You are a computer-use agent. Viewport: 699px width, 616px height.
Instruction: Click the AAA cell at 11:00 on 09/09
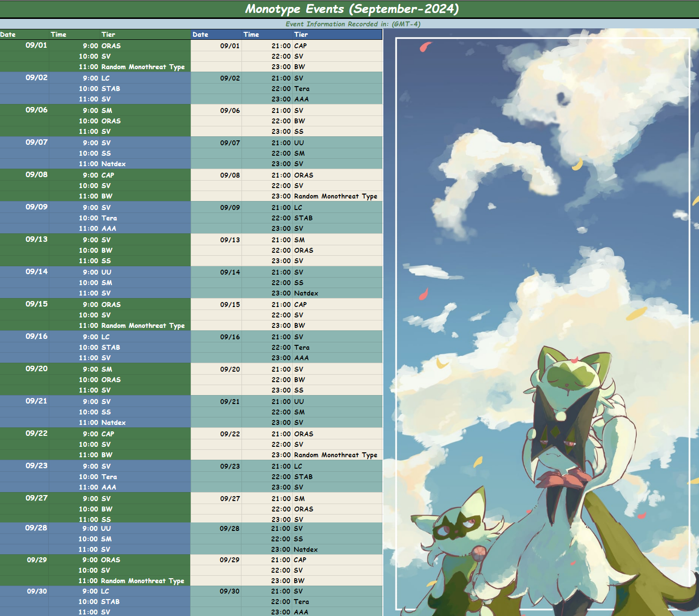(x=109, y=228)
